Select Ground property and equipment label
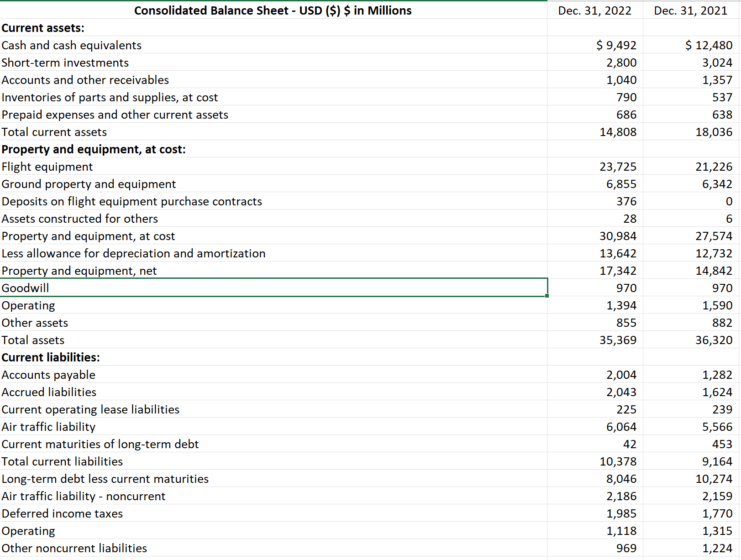The width and height of the screenshot is (741, 560). click(89, 184)
